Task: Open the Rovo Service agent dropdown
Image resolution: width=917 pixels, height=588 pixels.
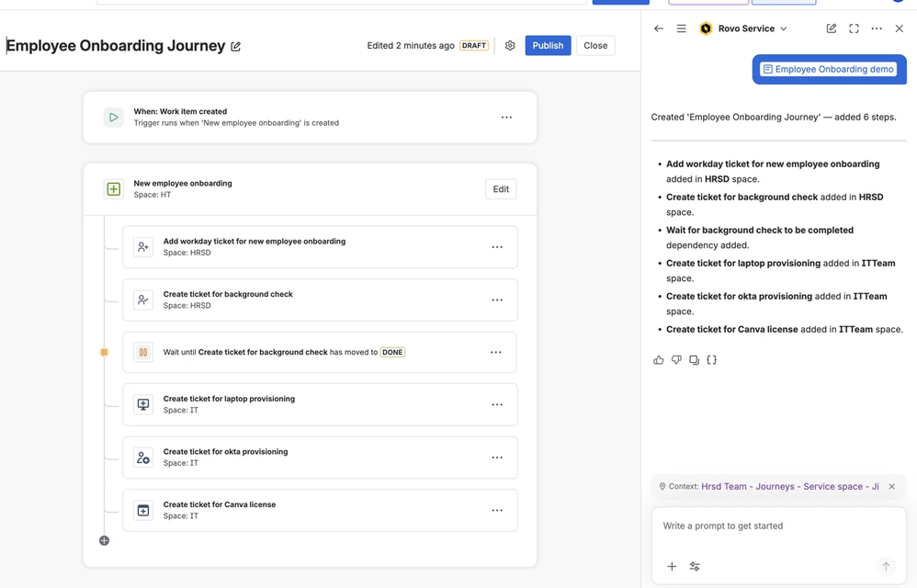Action: (x=744, y=28)
